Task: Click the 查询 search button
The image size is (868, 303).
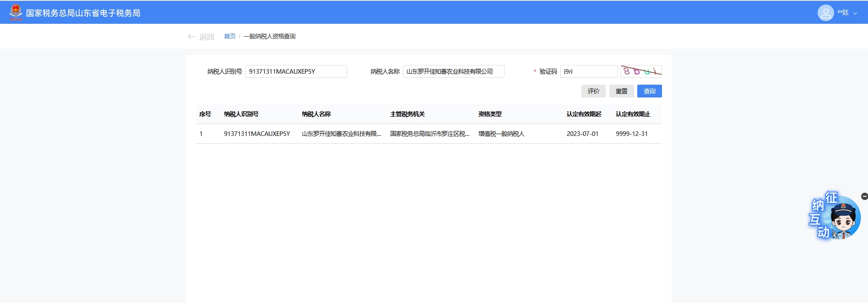Action: [x=649, y=91]
